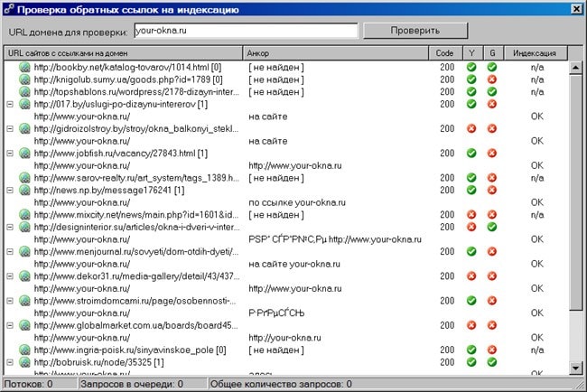
Task: Click 'Общее количество запросов: 0' status entry
Action: pos(281,384)
